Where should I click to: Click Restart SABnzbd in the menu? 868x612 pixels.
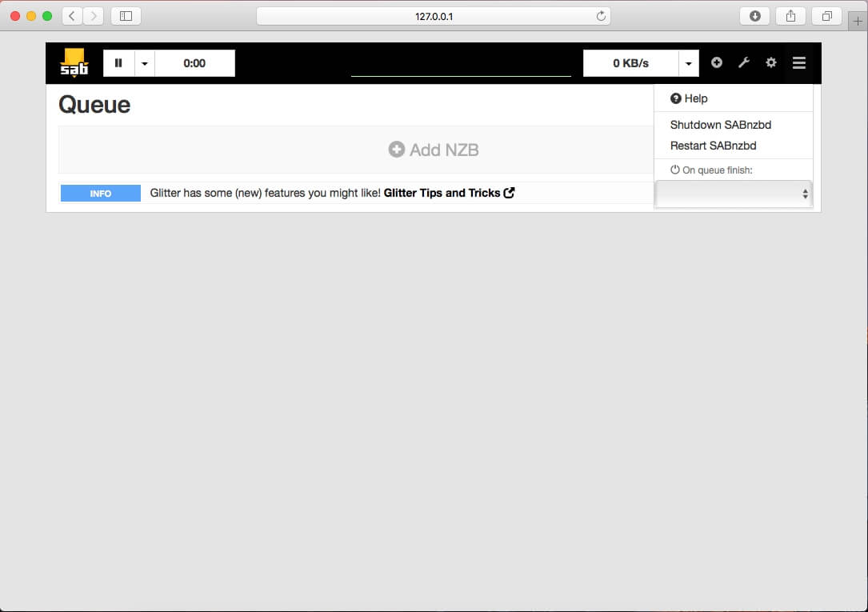click(x=713, y=146)
